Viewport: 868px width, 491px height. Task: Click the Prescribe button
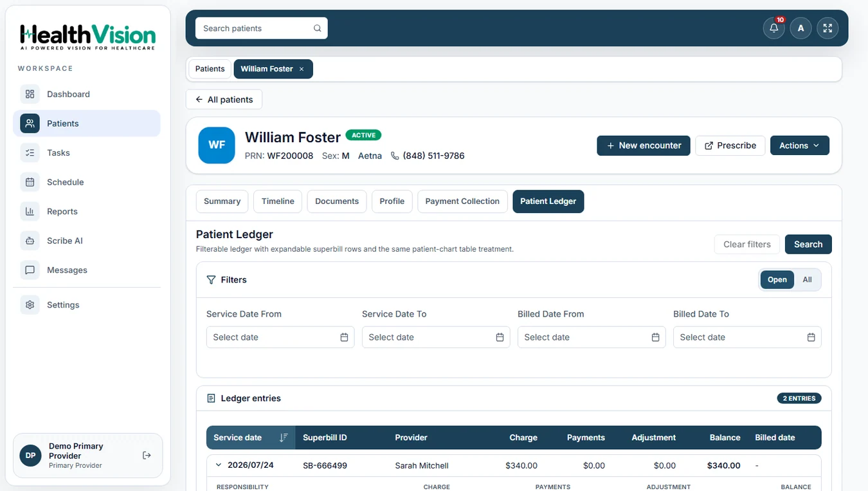[x=730, y=145]
